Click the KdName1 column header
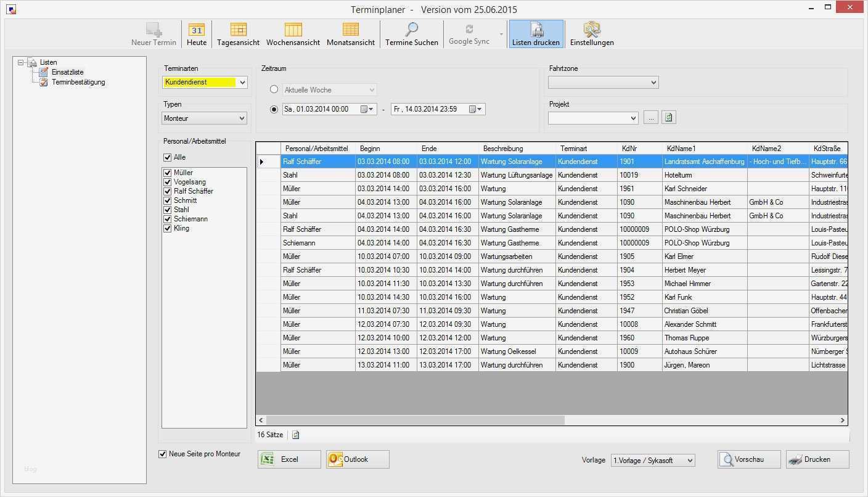This screenshot has height=497, width=868. point(705,149)
